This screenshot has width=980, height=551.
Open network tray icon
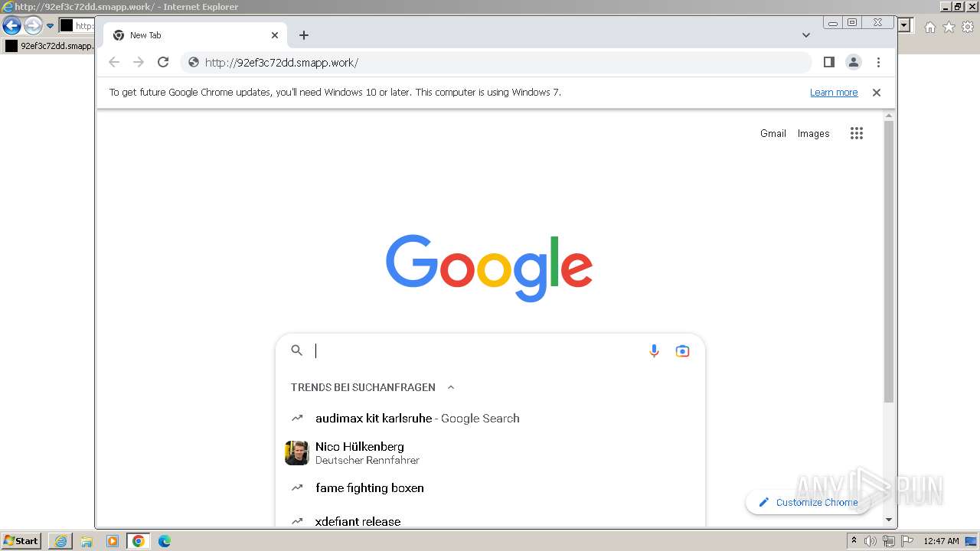[889, 541]
